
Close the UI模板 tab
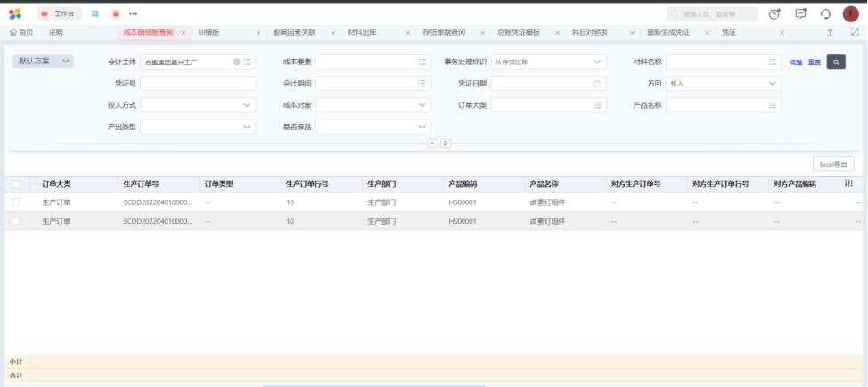point(258,33)
